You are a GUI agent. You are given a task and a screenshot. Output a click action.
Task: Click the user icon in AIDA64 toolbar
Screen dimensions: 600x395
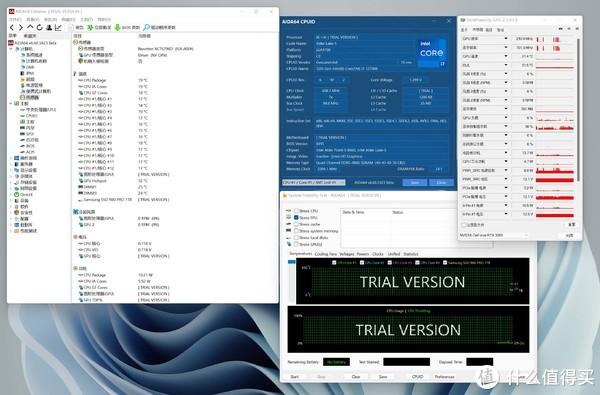pyautogui.click(x=49, y=28)
